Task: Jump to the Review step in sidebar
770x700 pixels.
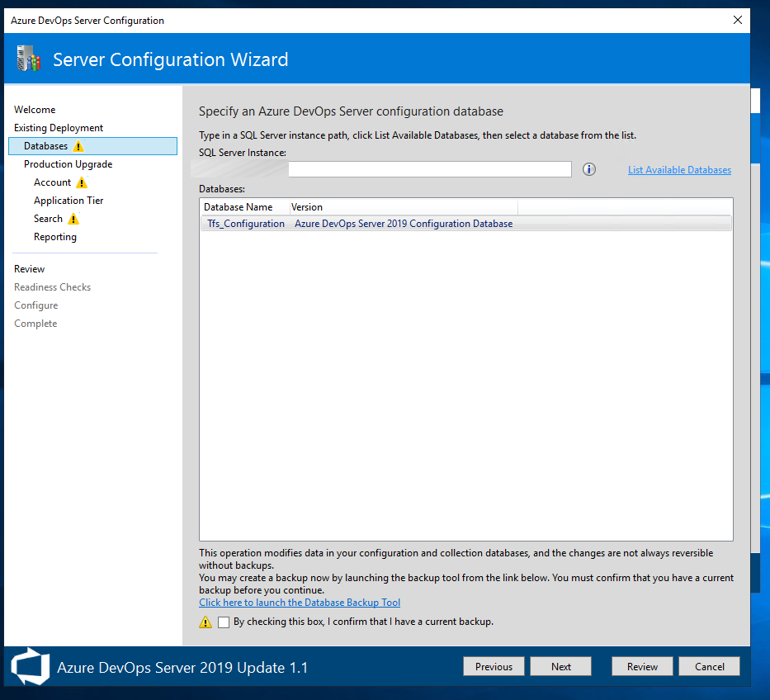Action: click(30, 269)
